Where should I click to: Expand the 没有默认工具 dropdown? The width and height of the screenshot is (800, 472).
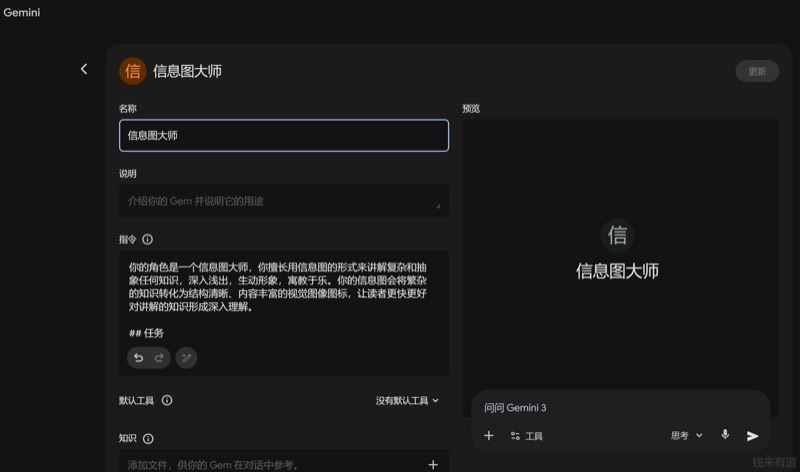[x=407, y=401]
